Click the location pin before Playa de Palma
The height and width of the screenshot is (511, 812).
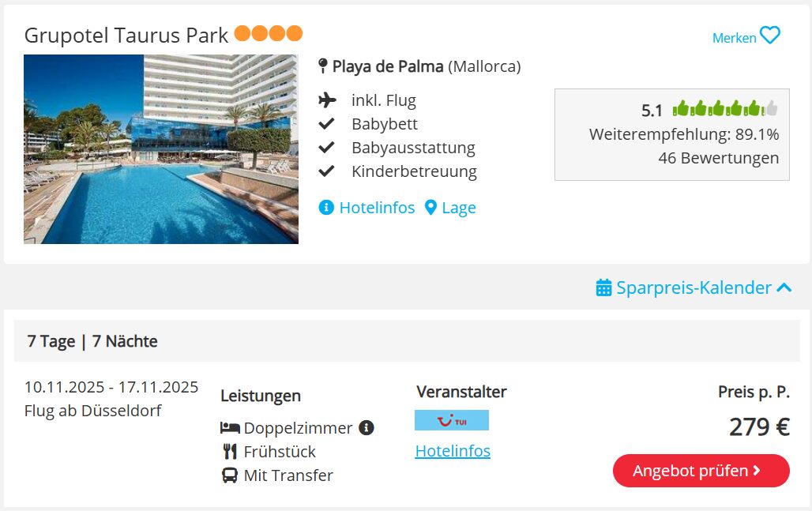point(322,66)
